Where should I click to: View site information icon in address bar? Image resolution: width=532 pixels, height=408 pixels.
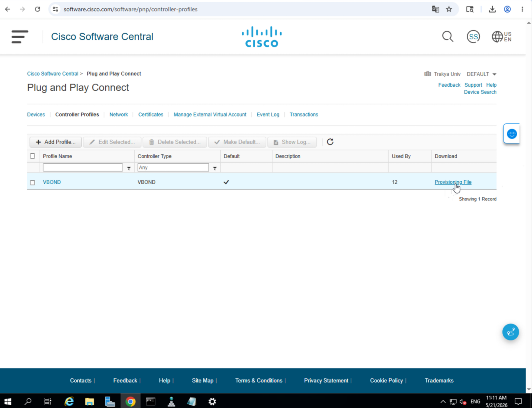[x=56, y=9]
